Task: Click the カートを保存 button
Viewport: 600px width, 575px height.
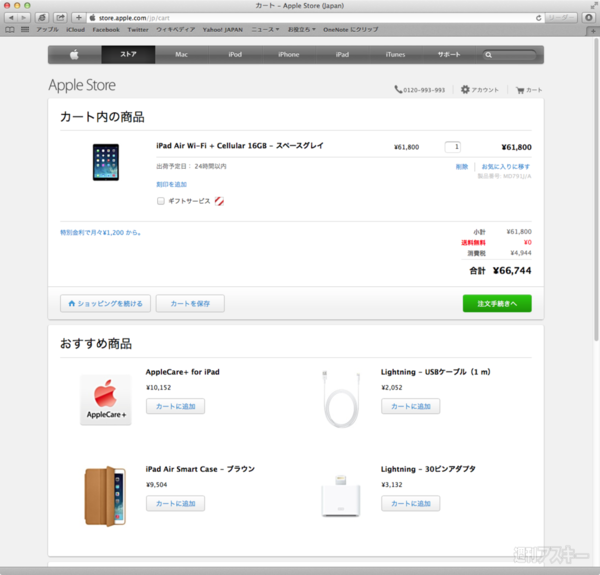Action: point(190,303)
